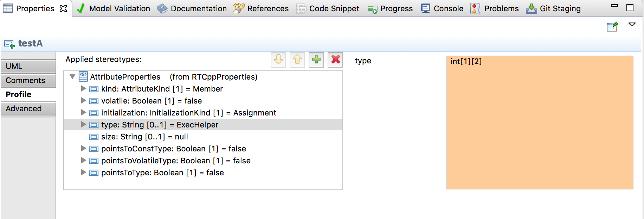The height and width of the screenshot is (219, 644).
Task: Expand the pointsToType: Boolean property
Action: tap(84, 172)
